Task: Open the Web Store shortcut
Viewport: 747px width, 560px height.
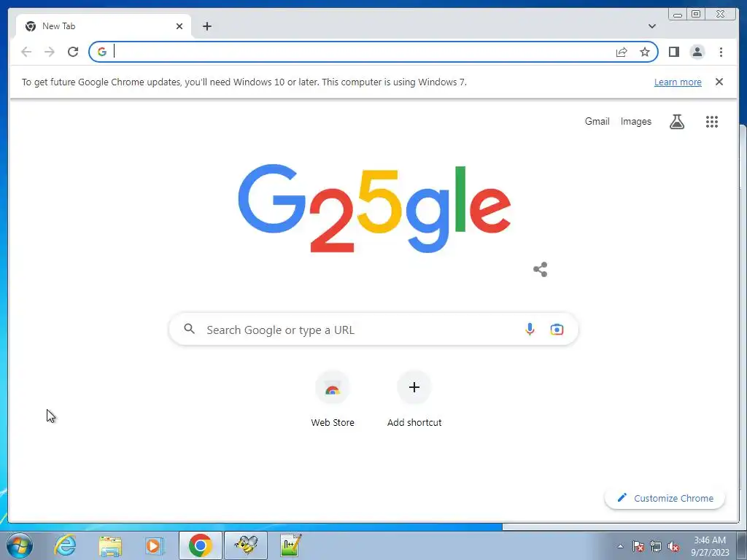Action: pyautogui.click(x=333, y=399)
